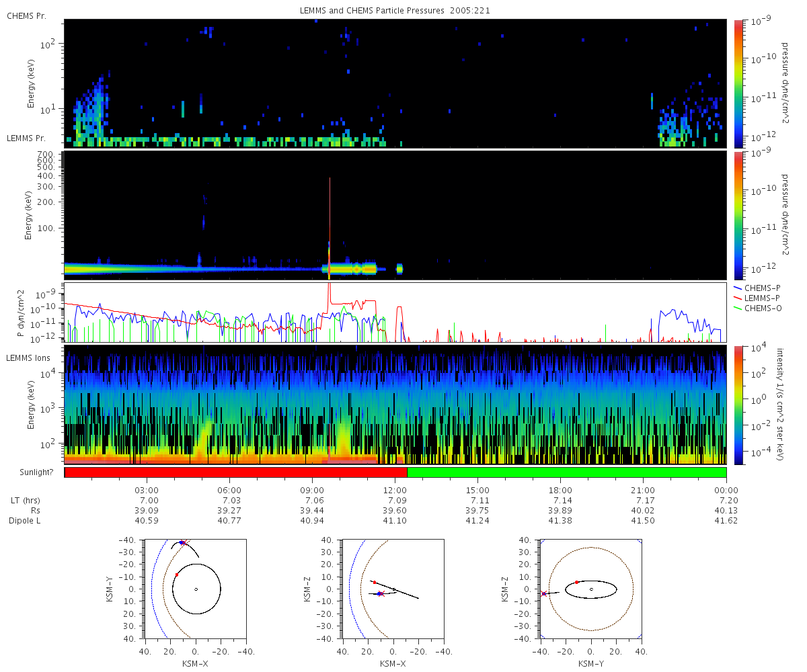807x672 pixels.
Task: Click the KSM-Z versus KSM-Y orbit plot
Action: (x=590, y=589)
